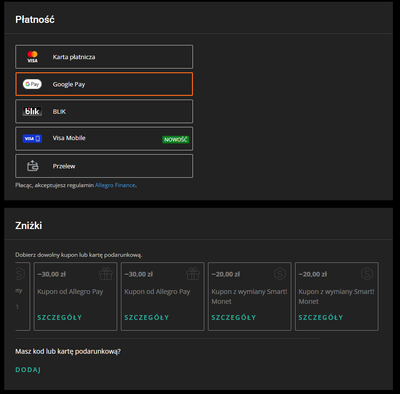Click gift icon on first Allegro Pay coupon
The image size is (400, 394).
[x=106, y=274]
